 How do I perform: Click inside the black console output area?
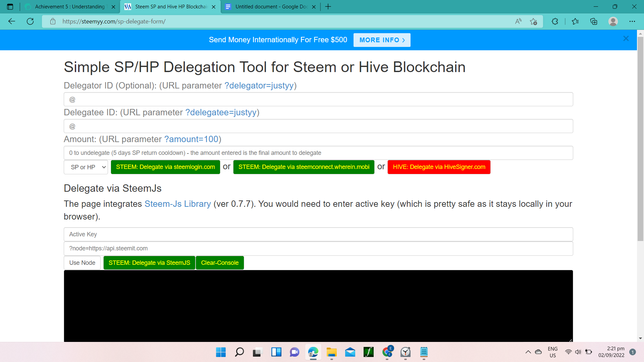318,306
